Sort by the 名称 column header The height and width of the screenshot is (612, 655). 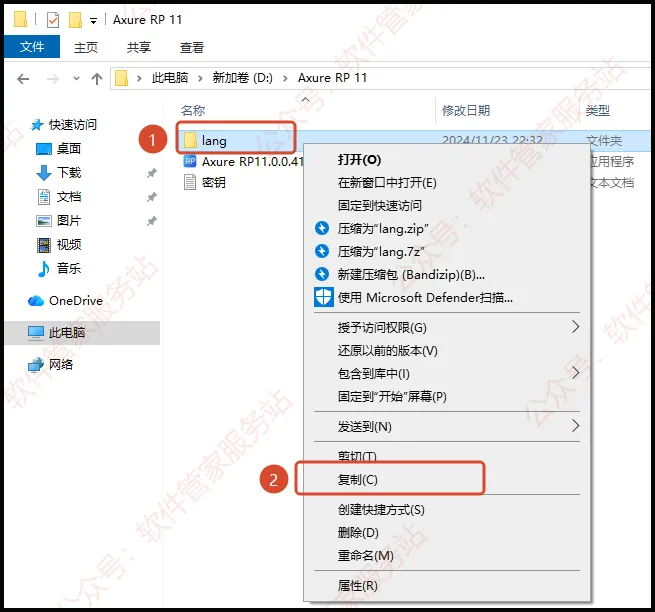click(193, 111)
